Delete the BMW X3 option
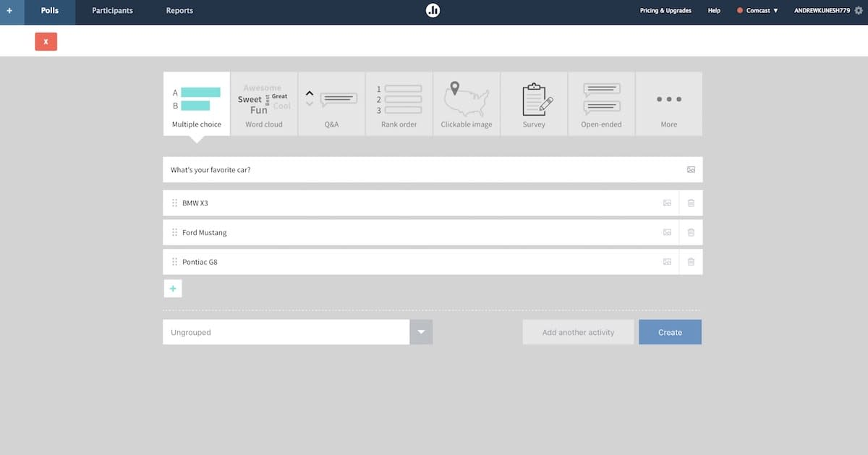868x455 pixels. (691, 203)
